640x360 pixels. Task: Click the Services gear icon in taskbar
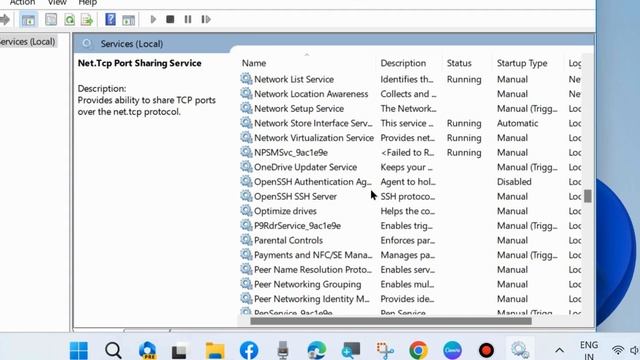coord(520,350)
